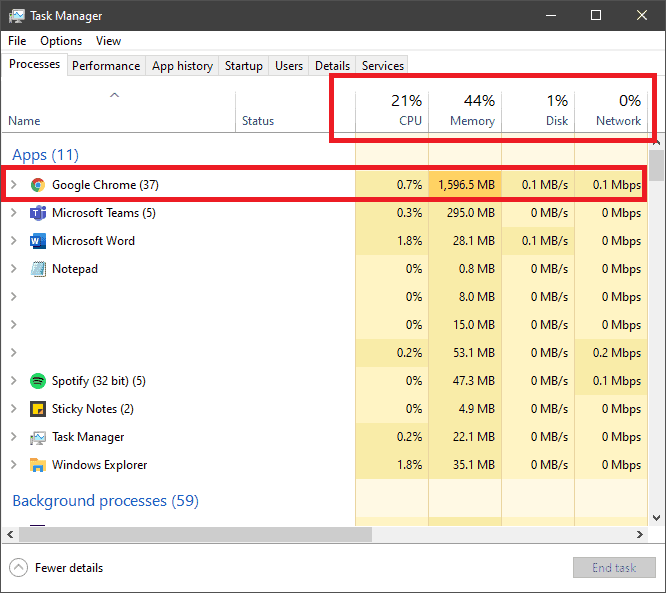Click the Task Manager row icon
This screenshot has height=593, width=666.
[x=38, y=438]
